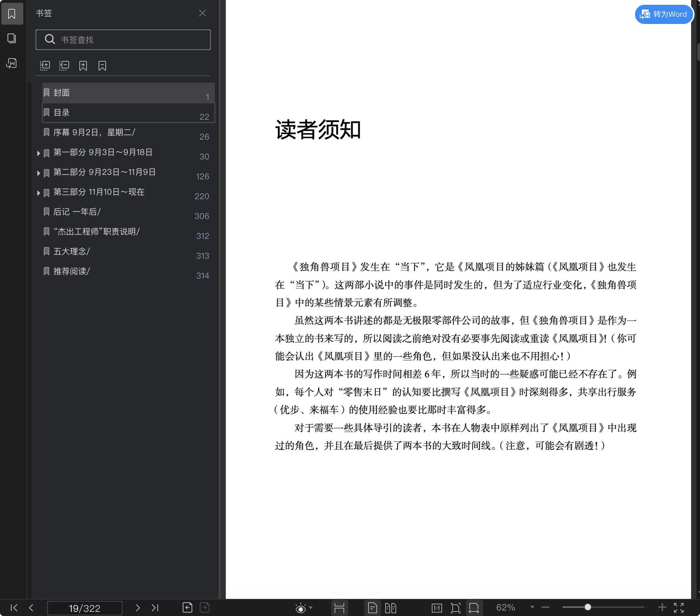Viewport: 700px width, 616px height.
Task: Go to previous page arrow
Action: pos(31,608)
